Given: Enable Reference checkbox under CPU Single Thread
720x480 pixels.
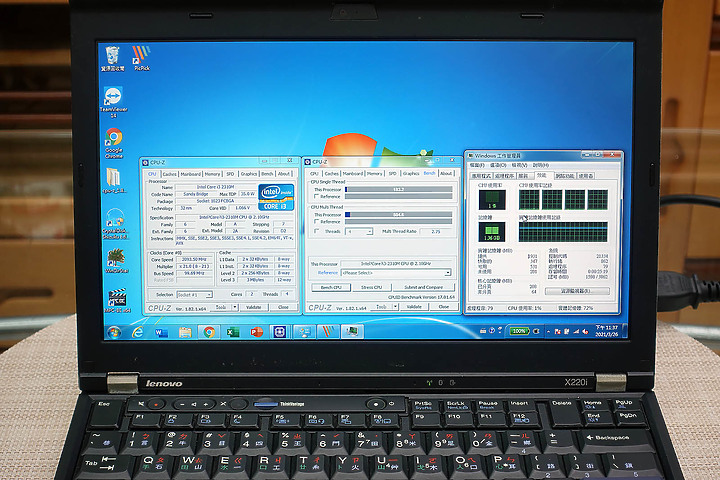Looking at the screenshot, I should 316,196.
